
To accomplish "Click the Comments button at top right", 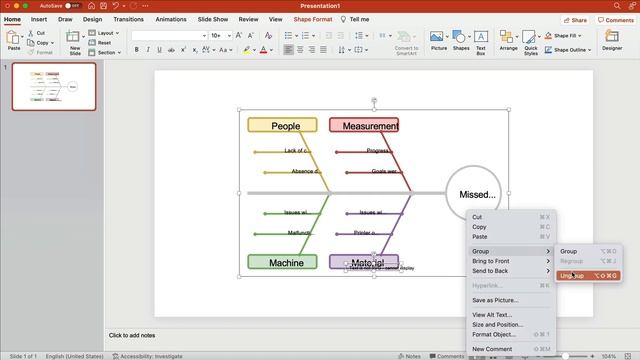I will pos(616,20).
